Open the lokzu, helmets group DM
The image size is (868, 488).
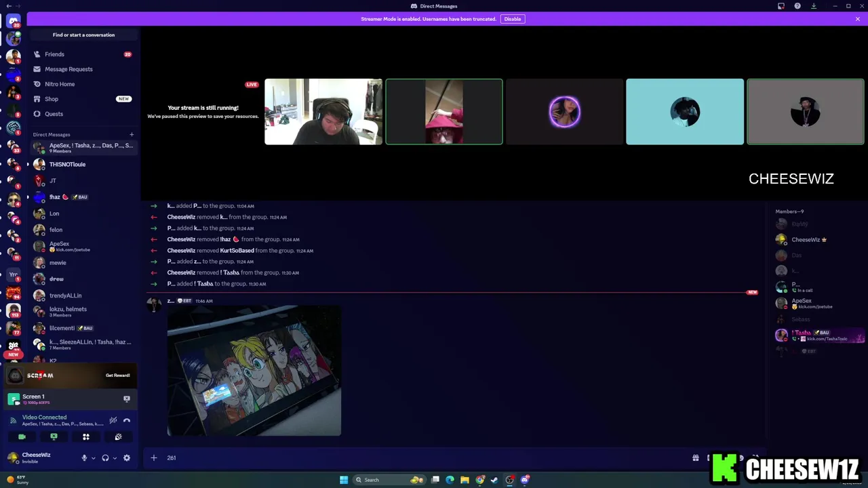pos(83,312)
